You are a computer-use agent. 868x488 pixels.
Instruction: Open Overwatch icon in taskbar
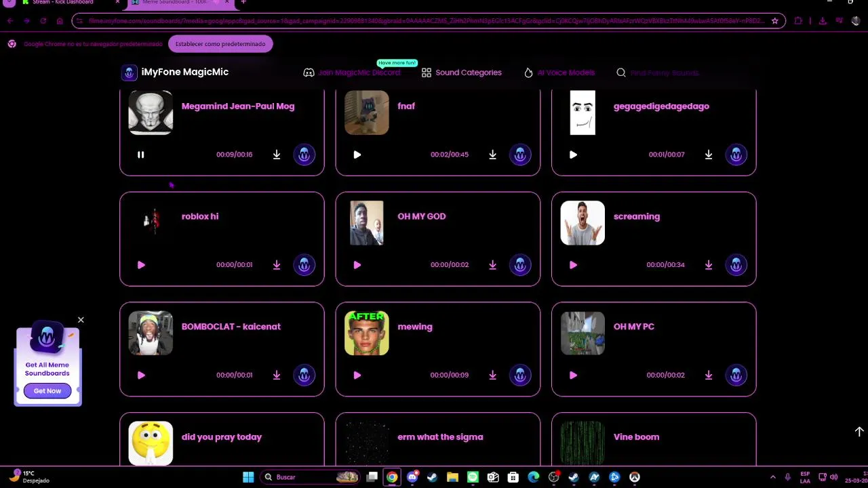635,477
